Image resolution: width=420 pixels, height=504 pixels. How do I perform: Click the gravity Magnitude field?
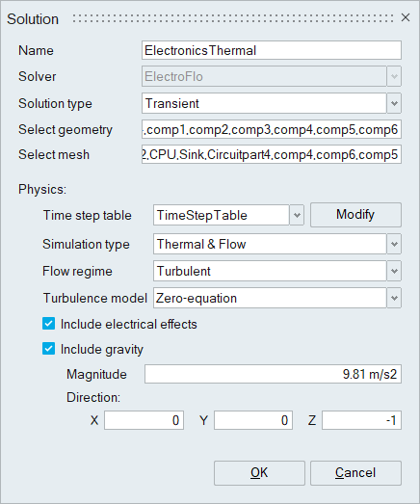pos(273,374)
